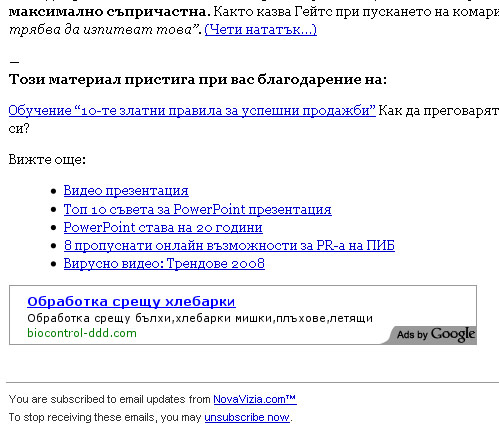The image size is (499, 429).
Task: Click the text "Как да преговарят"
Action: point(439,110)
